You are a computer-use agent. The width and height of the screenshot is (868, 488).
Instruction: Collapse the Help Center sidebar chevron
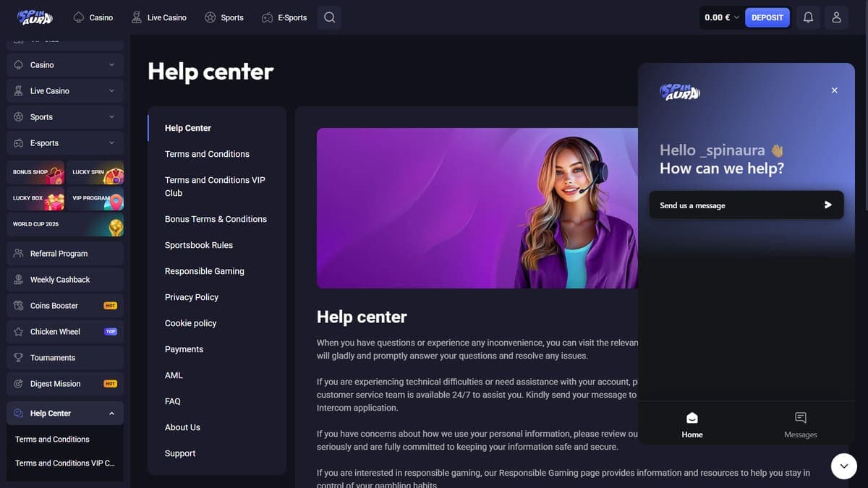[111, 414]
